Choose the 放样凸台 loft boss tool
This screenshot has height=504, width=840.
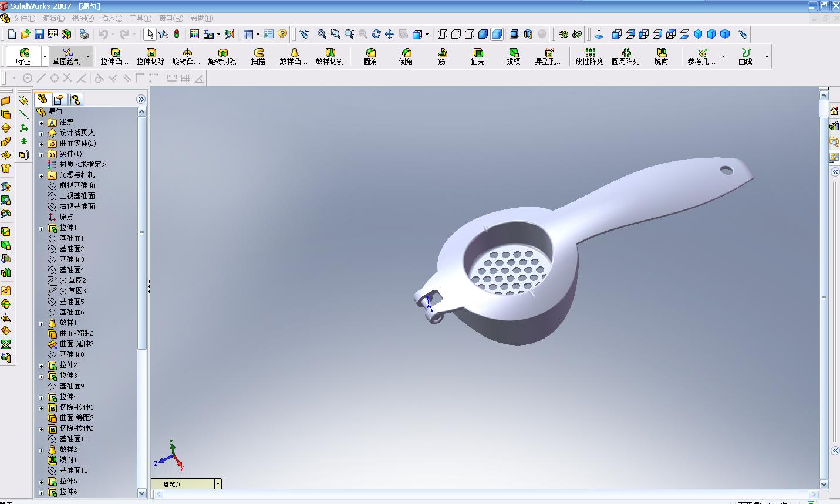[294, 56]
